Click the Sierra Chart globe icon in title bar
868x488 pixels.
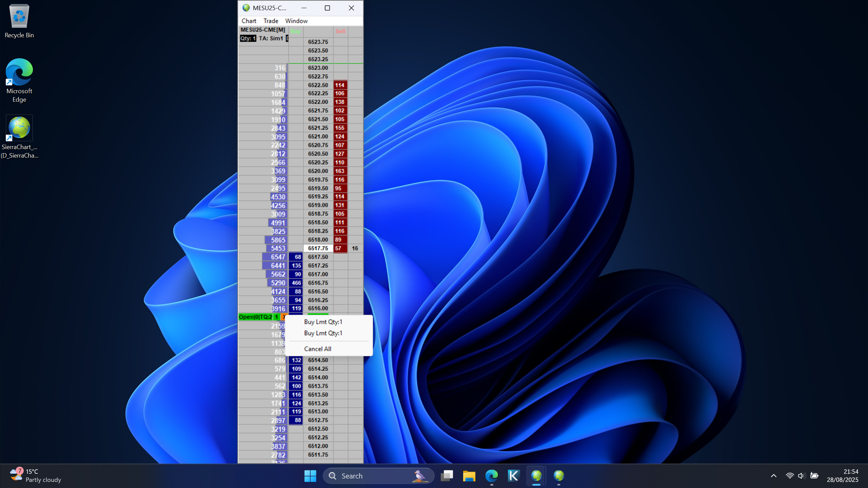pyautogui.click(x=246, y=8)
